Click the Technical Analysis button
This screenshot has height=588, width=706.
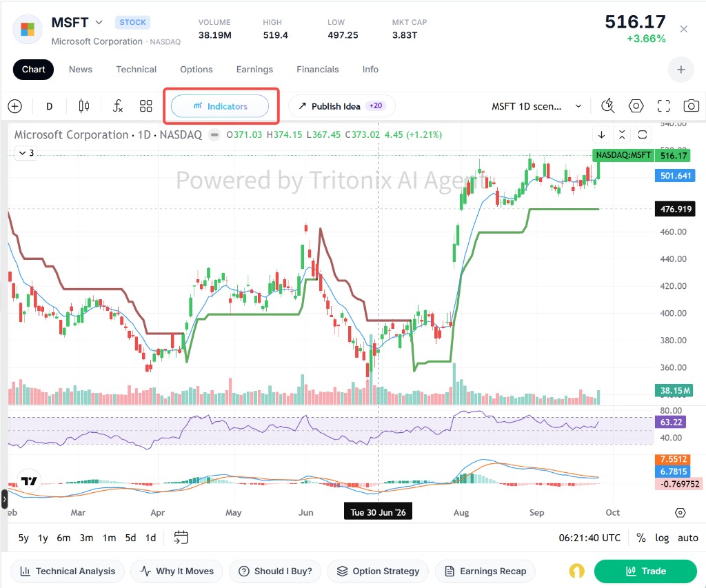(67, 571)
